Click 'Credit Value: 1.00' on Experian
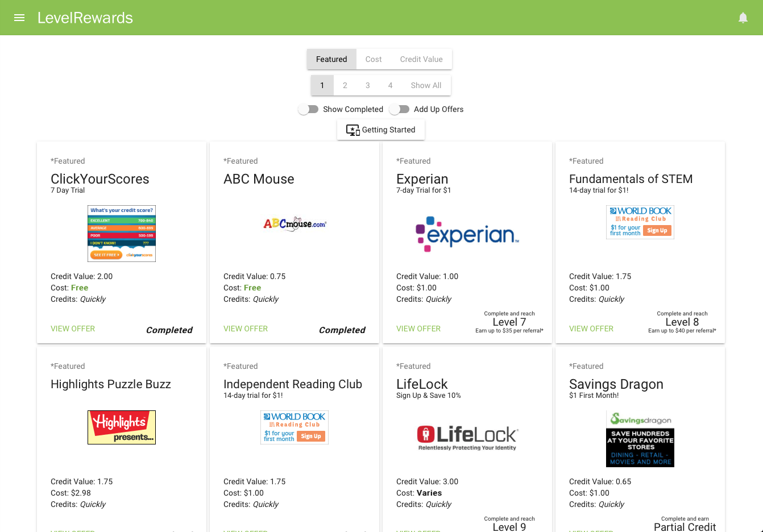 point(428,276)
